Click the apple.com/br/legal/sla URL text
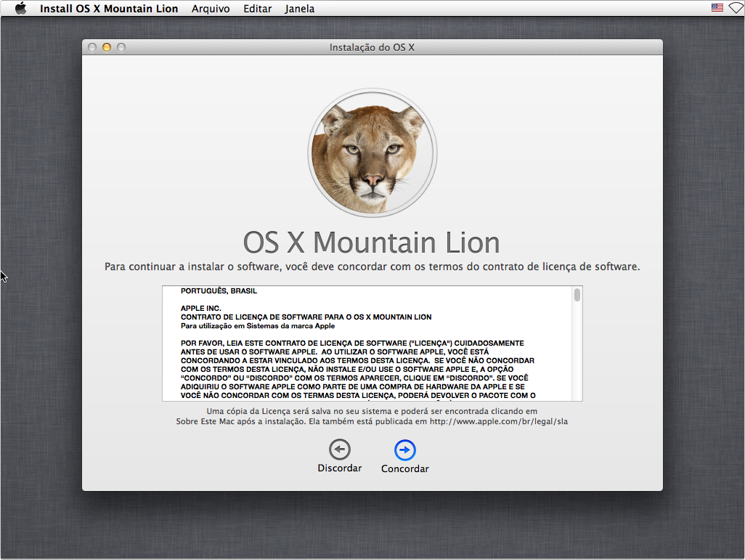This screenshot has height=560, width=745. pyautogui.click(x=498, y=421)
